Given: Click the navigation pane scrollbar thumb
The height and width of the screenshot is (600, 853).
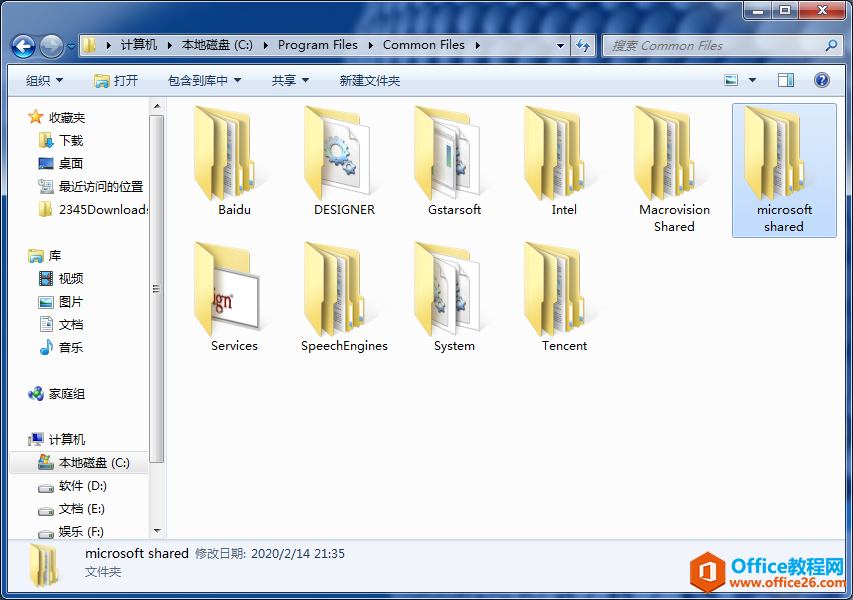Looking at the screenshot, I should pyautogui.click(x=157, y=288).
